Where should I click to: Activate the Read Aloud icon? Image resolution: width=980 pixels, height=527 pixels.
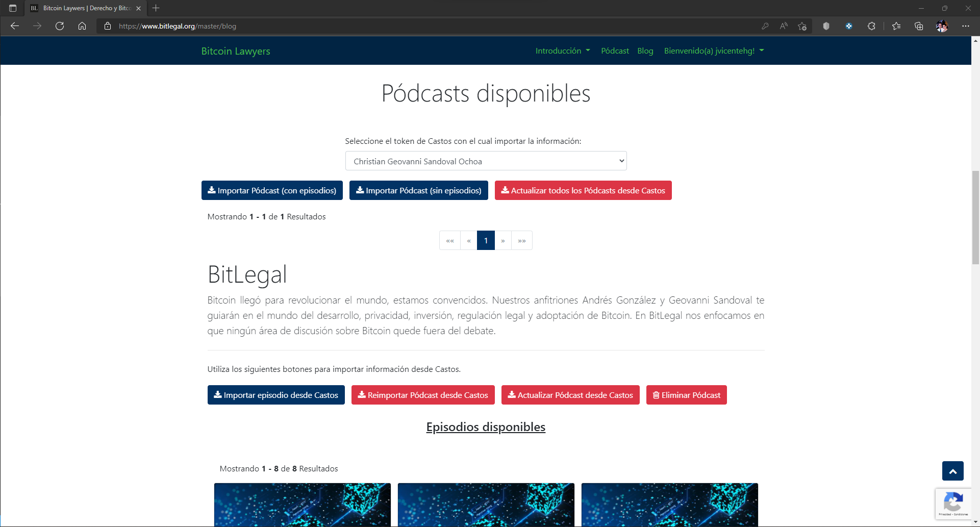pos(784,26)
